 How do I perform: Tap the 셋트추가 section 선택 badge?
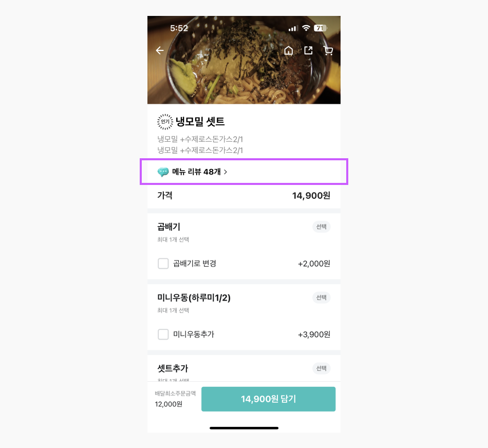pos(321,368)
